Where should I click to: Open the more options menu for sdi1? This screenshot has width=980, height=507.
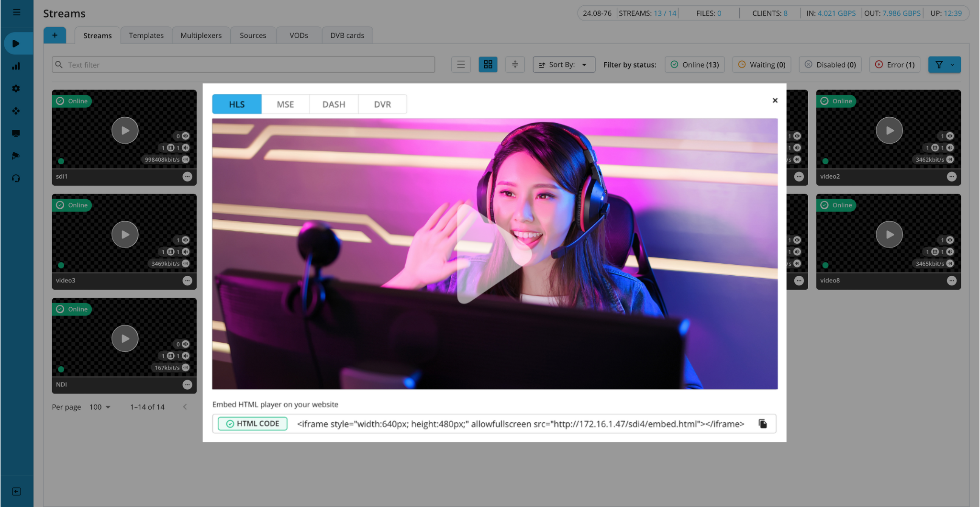(x=187, y=177)
